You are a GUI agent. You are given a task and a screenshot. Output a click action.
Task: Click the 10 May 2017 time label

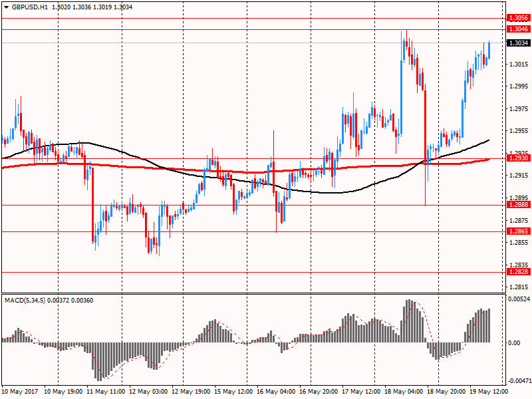tap(20, 392)
